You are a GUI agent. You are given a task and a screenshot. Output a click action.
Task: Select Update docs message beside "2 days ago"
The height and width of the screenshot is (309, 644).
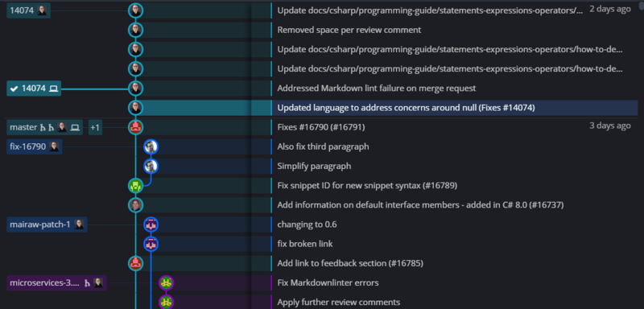[430, 10]
